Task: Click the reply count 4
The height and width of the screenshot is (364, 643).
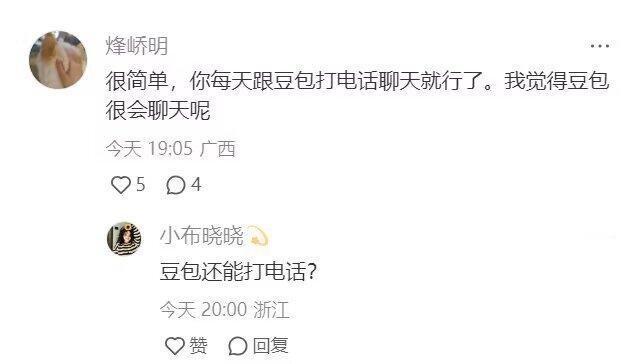Action: click(196, 185)
